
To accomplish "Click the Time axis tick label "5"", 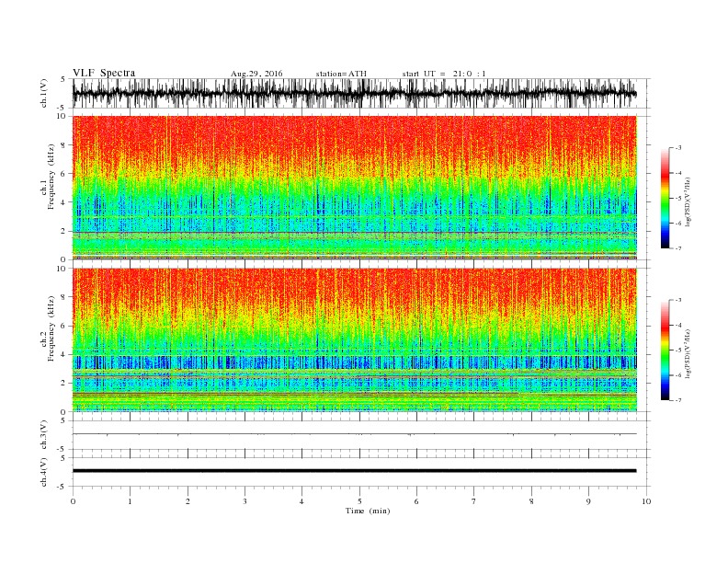I will (x=359, y=501).
